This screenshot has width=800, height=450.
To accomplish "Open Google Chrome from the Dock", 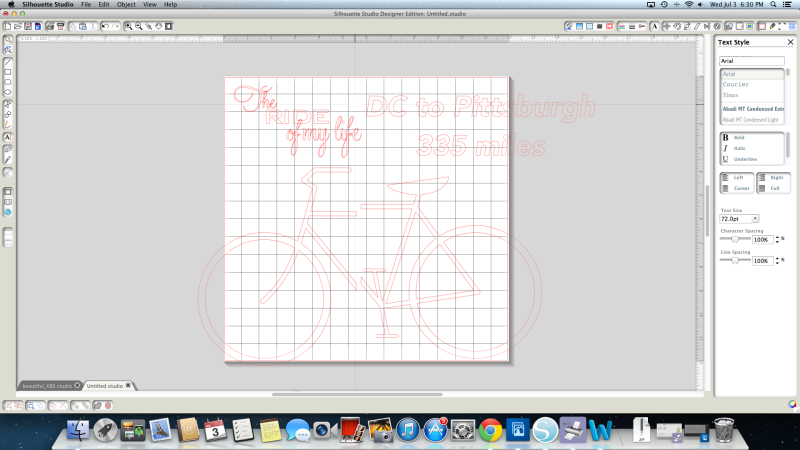I will click(490, 430).
